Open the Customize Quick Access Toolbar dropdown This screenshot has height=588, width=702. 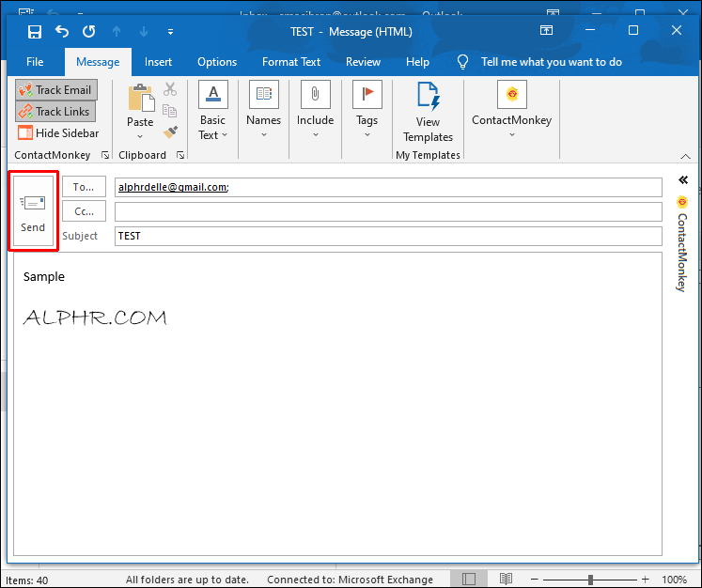click(171, 32)
